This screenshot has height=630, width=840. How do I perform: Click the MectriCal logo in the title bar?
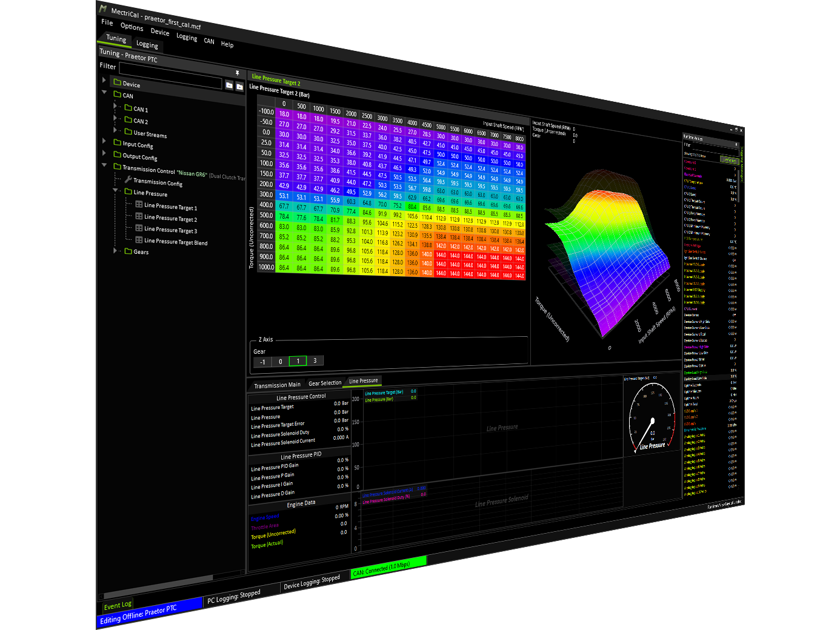(103, 9)
